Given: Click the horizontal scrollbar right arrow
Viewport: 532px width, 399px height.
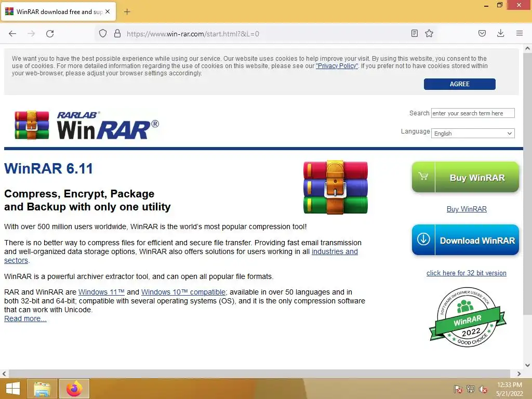Looking at the screenshot, I should tap(519, 374).
